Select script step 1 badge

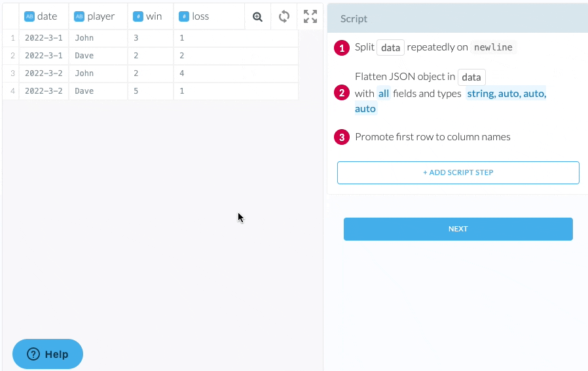pyautogui.click(x=341, y=48)
